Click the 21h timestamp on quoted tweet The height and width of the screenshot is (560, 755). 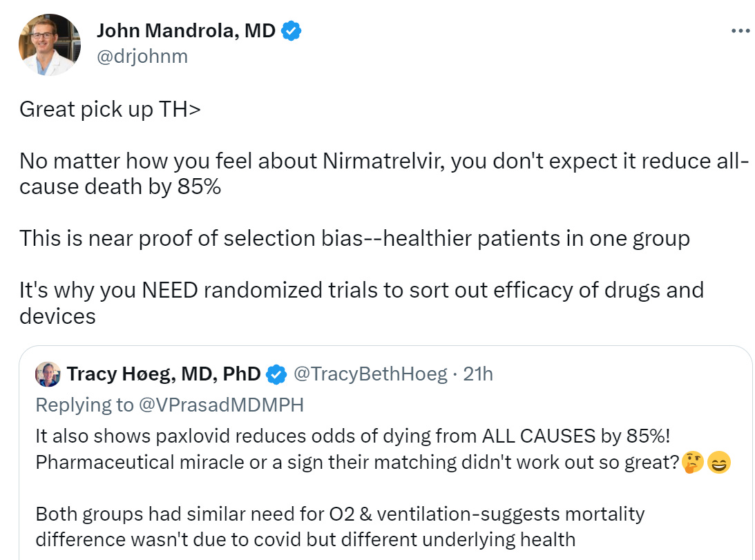(x=477, y=374)
